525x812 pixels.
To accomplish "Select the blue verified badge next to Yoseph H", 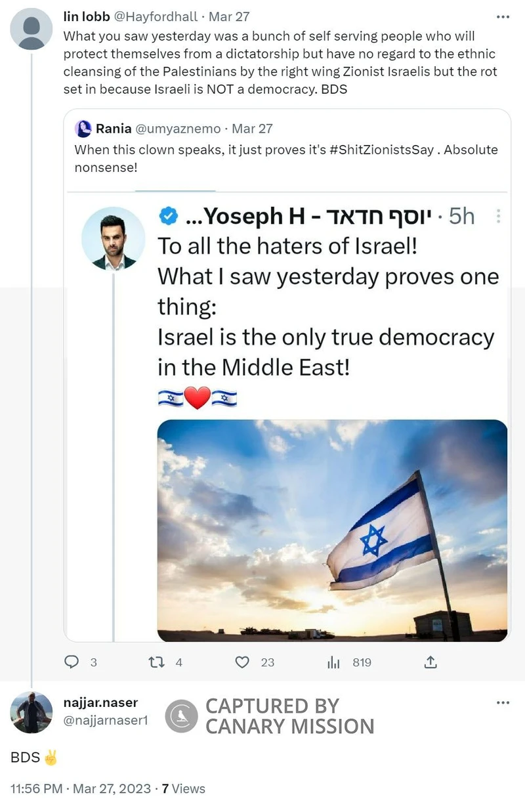I will [x=169, y=215].
